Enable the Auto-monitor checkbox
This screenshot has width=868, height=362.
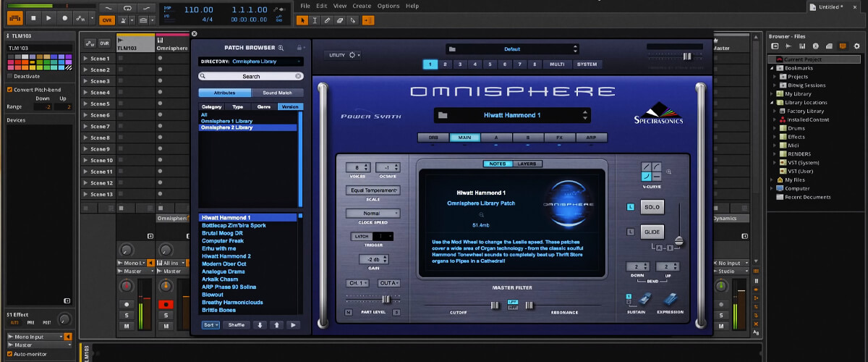pyautogui.click(x=10, y=354)
